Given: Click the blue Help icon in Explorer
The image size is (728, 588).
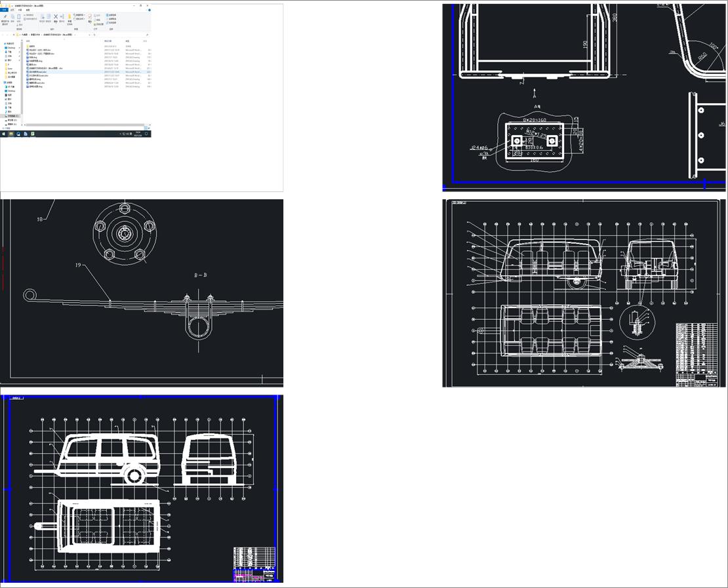Looking at the screenshot, I should click(x=150, y=10).
